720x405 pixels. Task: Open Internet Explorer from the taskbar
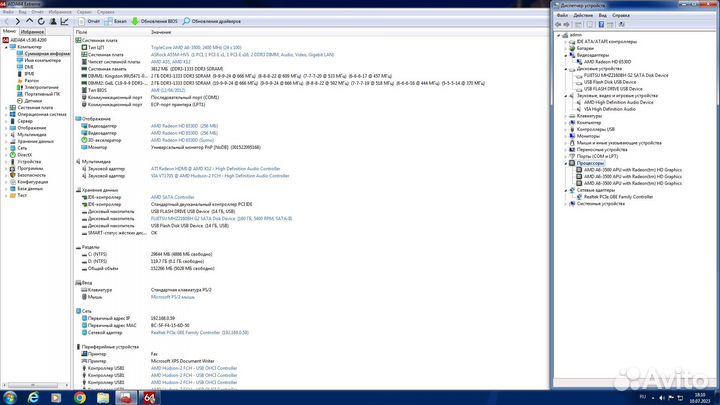point(33,398)
